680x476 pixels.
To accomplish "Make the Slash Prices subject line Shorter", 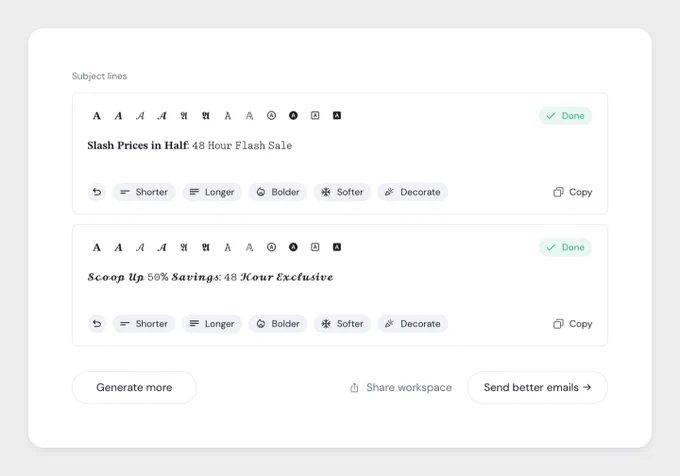I will tap(144, 192).
